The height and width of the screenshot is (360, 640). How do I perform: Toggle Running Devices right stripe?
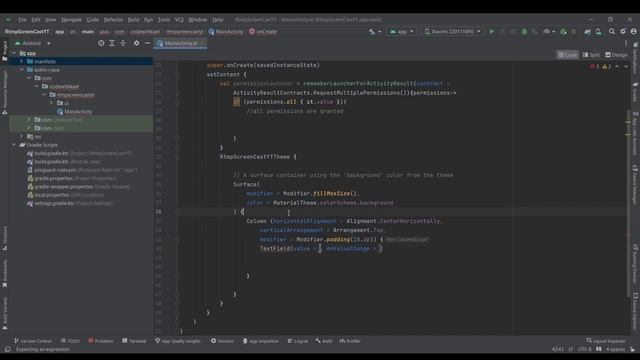pos(635,263)
